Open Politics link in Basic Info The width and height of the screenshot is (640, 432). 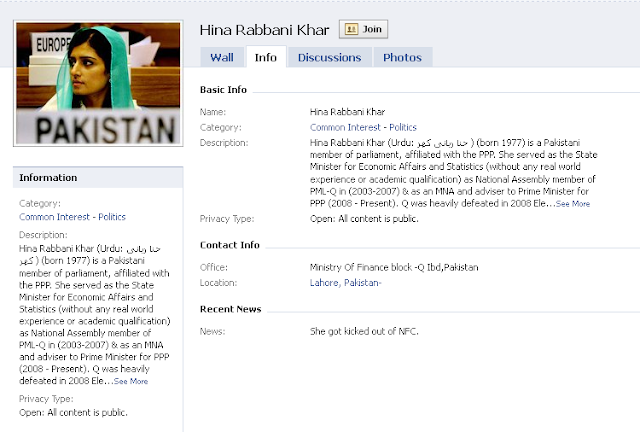coord(403,127)
